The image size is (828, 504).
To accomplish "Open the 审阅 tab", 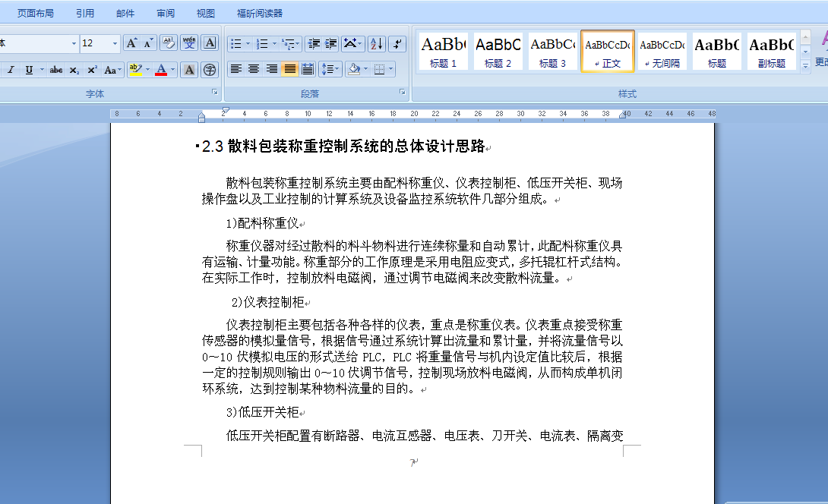I will pos(166,13).
